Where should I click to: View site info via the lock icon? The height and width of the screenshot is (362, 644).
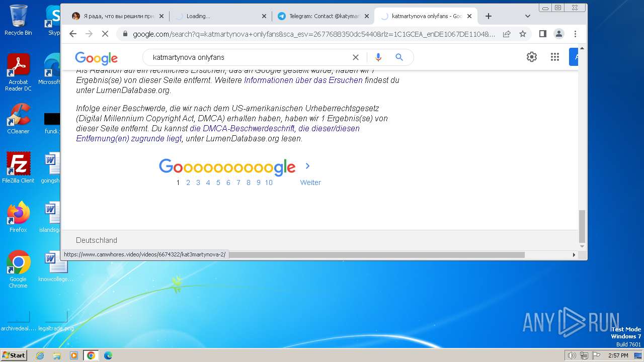pos(125,34)
